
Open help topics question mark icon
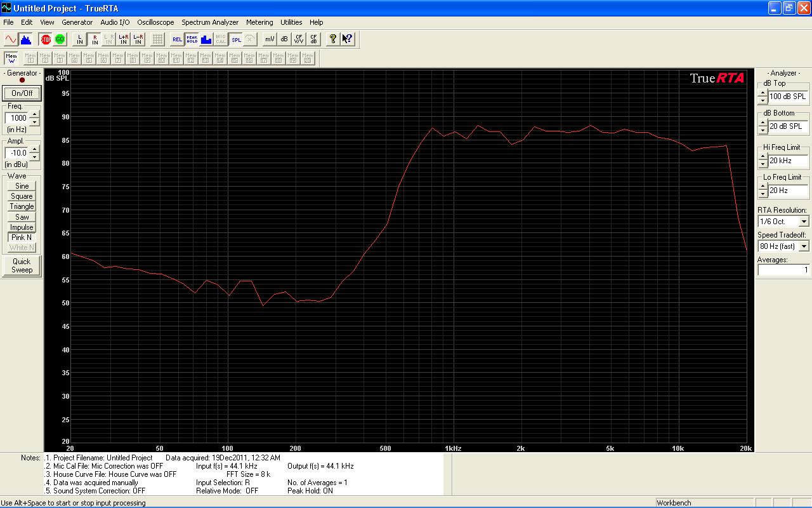pyautogui.click(x=333, y=39)
